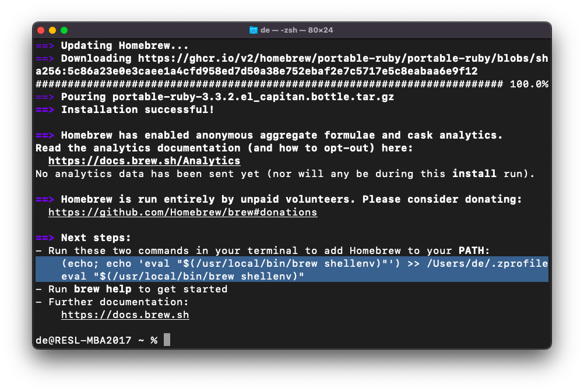Click the cursor block at the shell prompt

pos(167,340)
